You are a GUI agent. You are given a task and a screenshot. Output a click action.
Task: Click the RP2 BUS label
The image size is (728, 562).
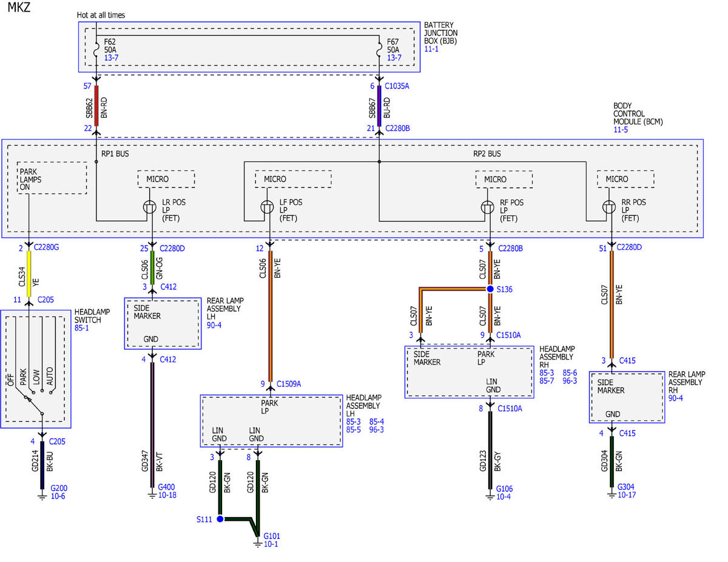[x=487, y=153]
